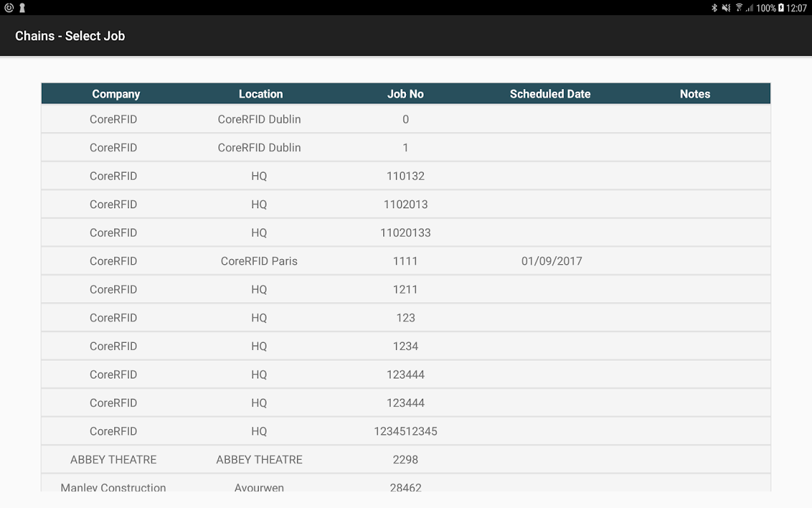
Task: Select job number 0
Action: coord(405,119)
